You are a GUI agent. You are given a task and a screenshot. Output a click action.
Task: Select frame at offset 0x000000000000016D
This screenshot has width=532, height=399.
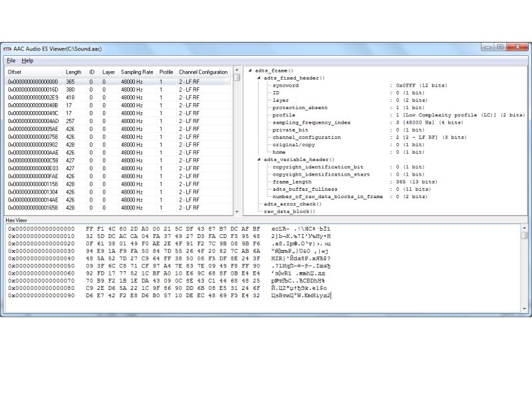coord(118,90)
